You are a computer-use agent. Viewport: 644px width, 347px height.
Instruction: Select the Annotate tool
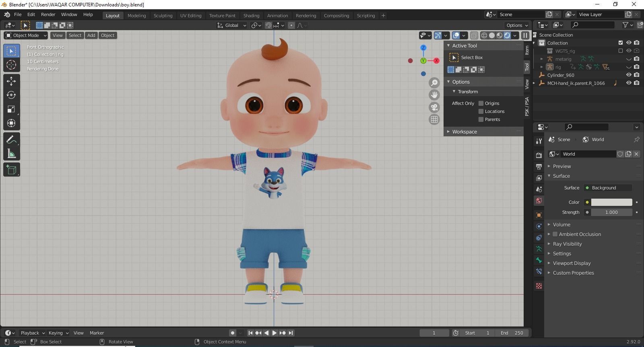[x=11, y=140]
